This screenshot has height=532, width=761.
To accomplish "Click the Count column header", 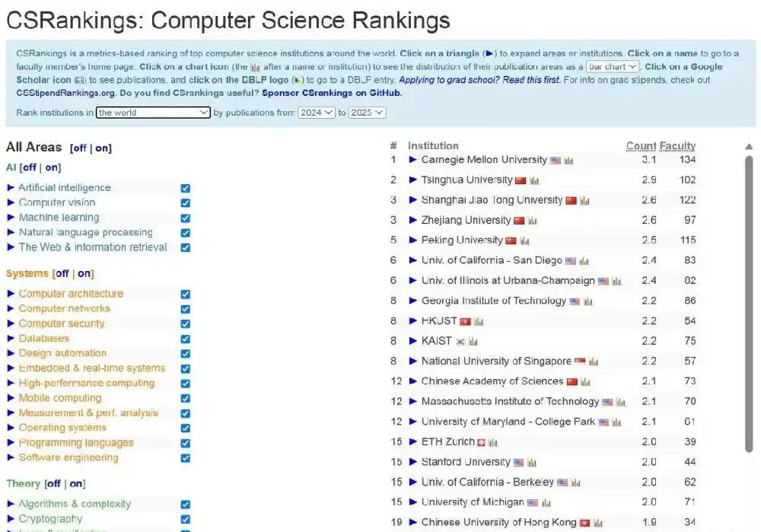I will (641, 145).
